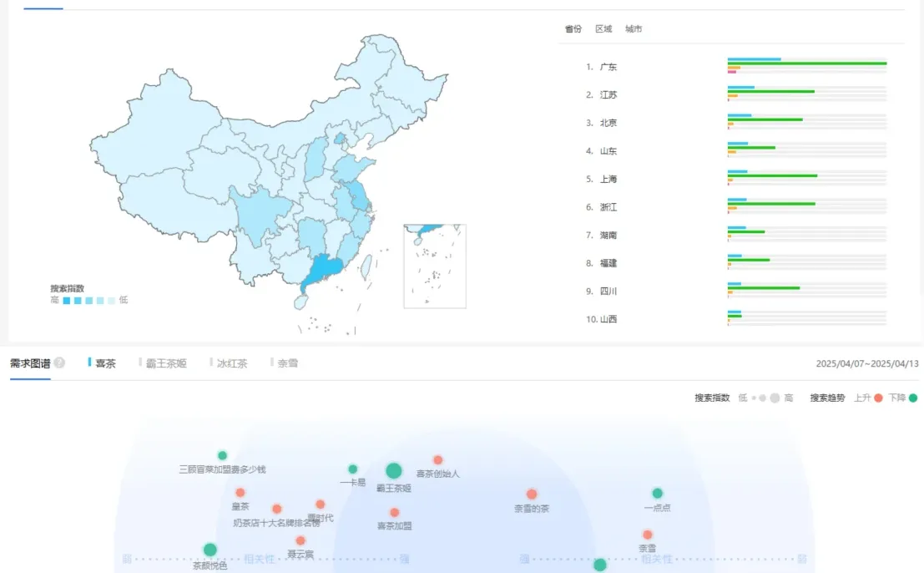Screen dimensions: 924x573
Task: Switch to the 区域 tab
Action: pos(603,29)
